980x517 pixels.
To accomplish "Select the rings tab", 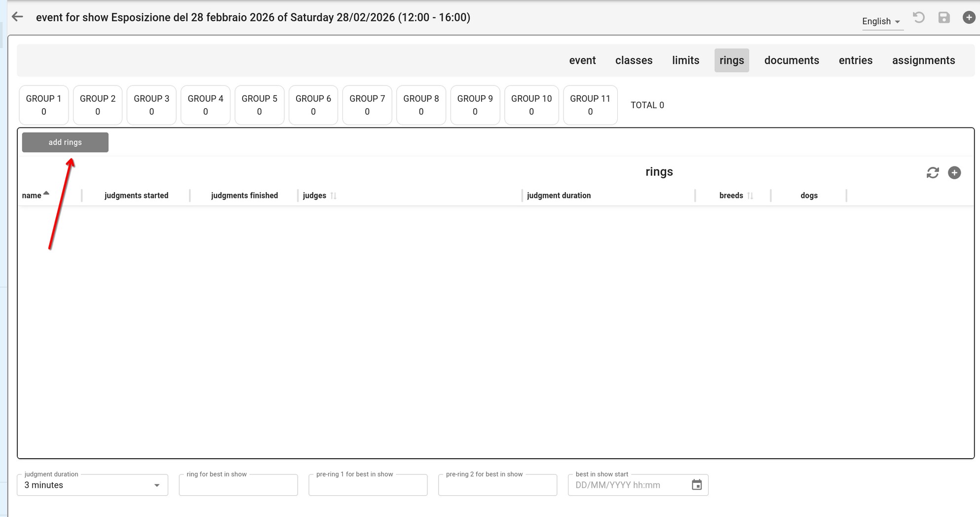I will [x=731, y=60].
